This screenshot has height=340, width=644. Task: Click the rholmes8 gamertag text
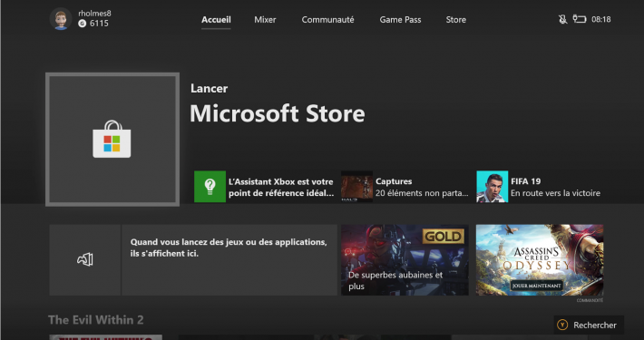(94, 13)
